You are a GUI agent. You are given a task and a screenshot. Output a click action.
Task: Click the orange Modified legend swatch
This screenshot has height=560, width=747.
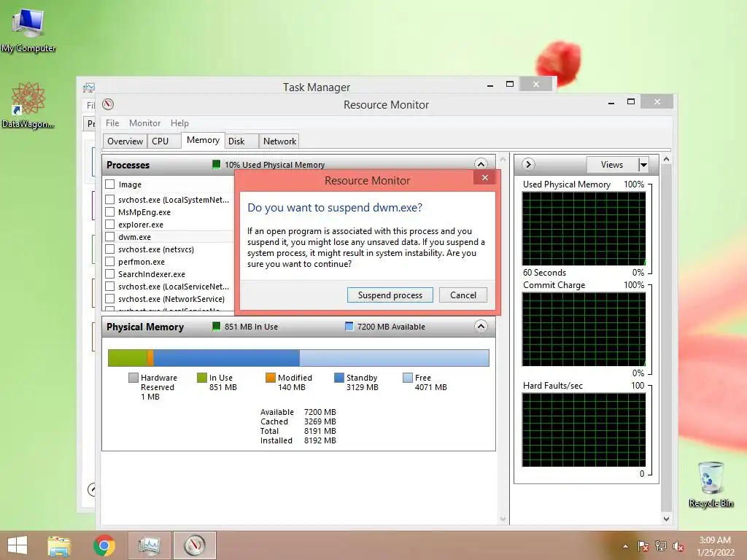pos(270,378)
